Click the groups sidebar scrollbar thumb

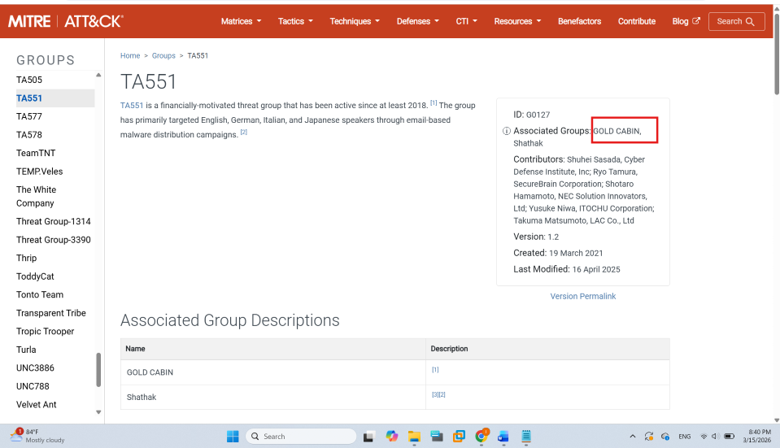point(98,369)
